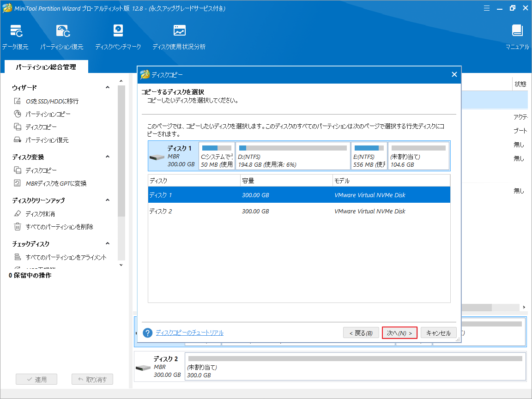Close the ディスクコピー dialog
This screenshot has height=399, width=532.
tap(454, 74)
